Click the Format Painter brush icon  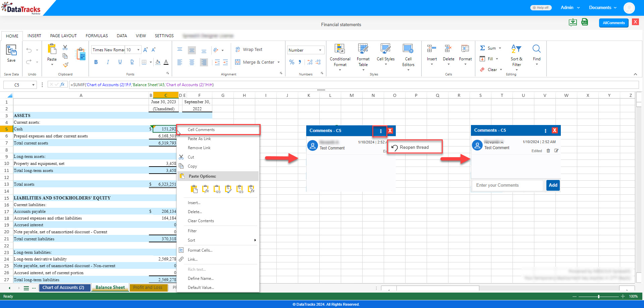[66, 65]
